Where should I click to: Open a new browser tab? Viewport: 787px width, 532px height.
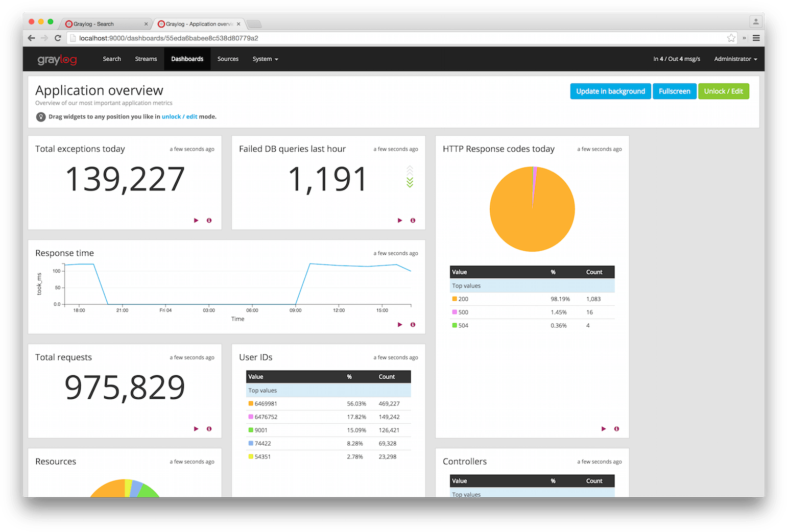254,24
